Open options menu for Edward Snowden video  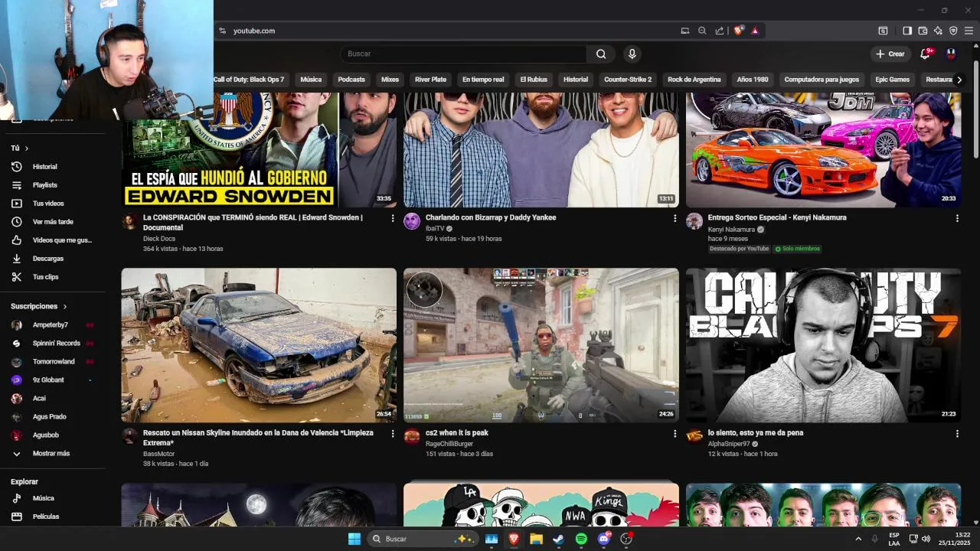point(393,218)
